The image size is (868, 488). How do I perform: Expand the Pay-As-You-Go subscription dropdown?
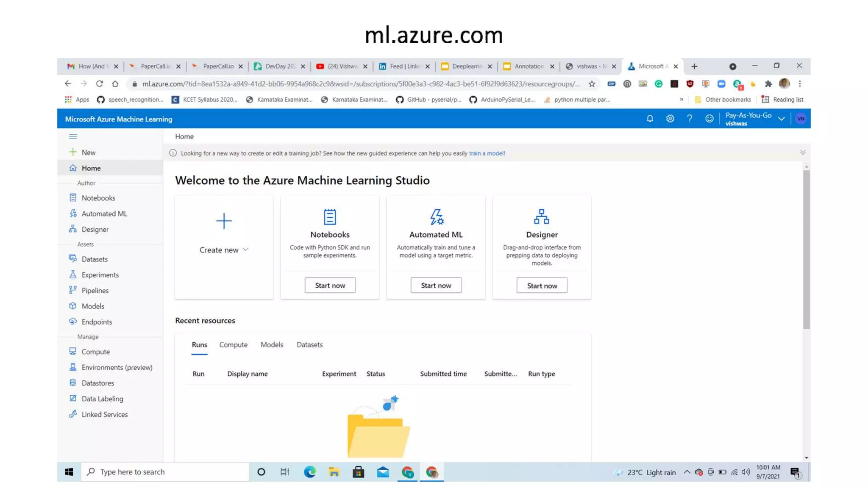point(781,119)
